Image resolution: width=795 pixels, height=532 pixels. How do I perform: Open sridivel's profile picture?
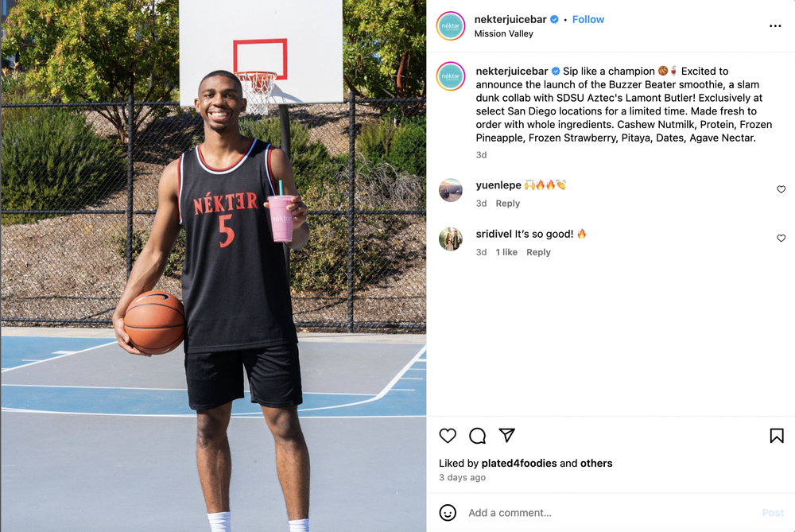click(x=450, y=239)
